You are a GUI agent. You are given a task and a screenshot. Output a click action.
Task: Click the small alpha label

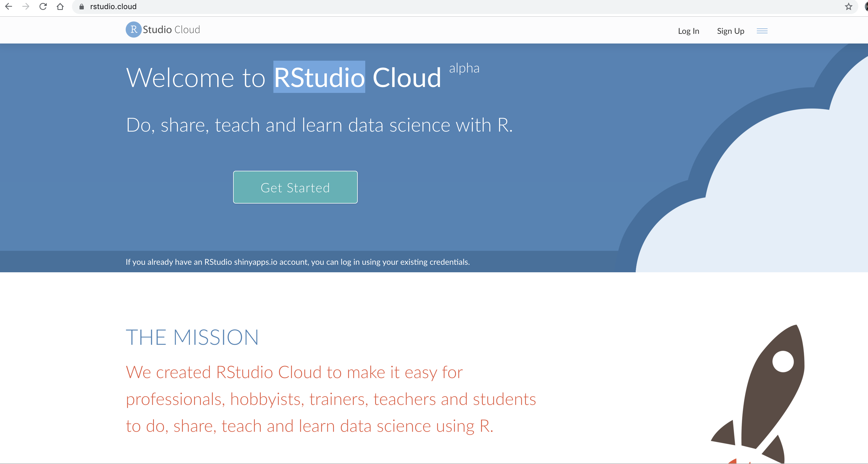click(464, 68)
